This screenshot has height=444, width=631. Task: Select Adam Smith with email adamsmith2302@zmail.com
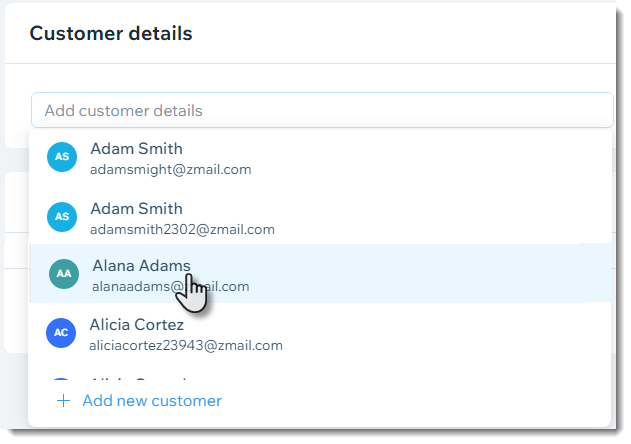coord(320,218)
